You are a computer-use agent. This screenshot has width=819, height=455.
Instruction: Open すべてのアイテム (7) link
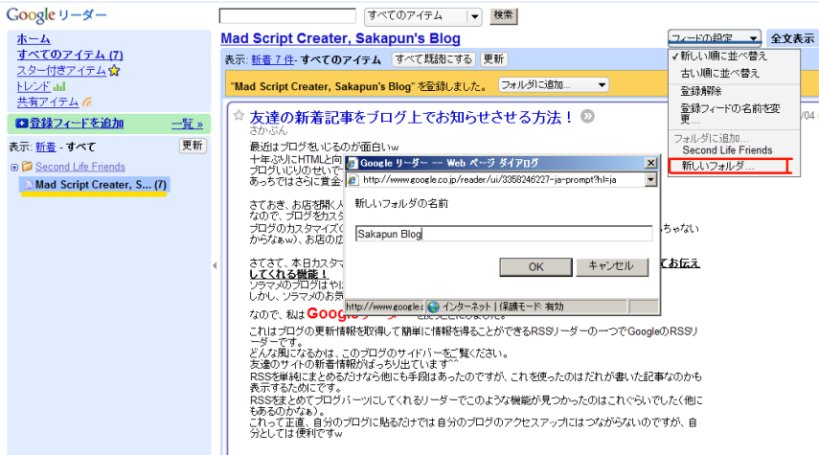coord(70,55)
